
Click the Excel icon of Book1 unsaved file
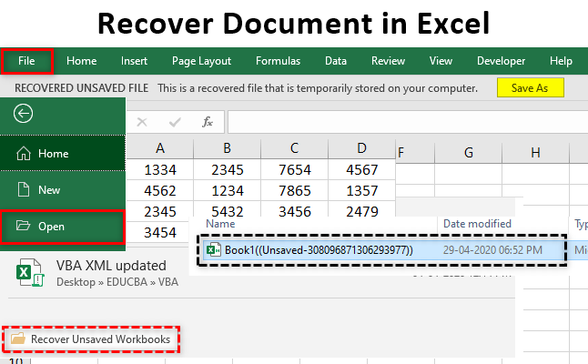[213, 250]
